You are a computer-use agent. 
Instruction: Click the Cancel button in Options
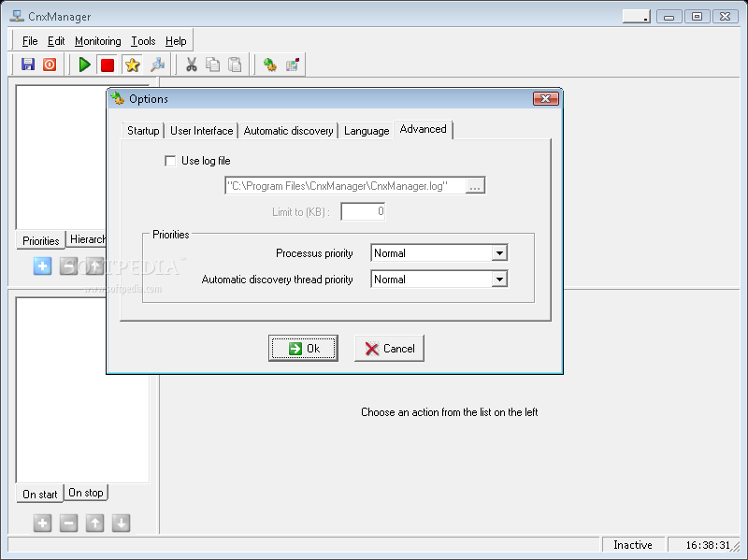[389, 348]
